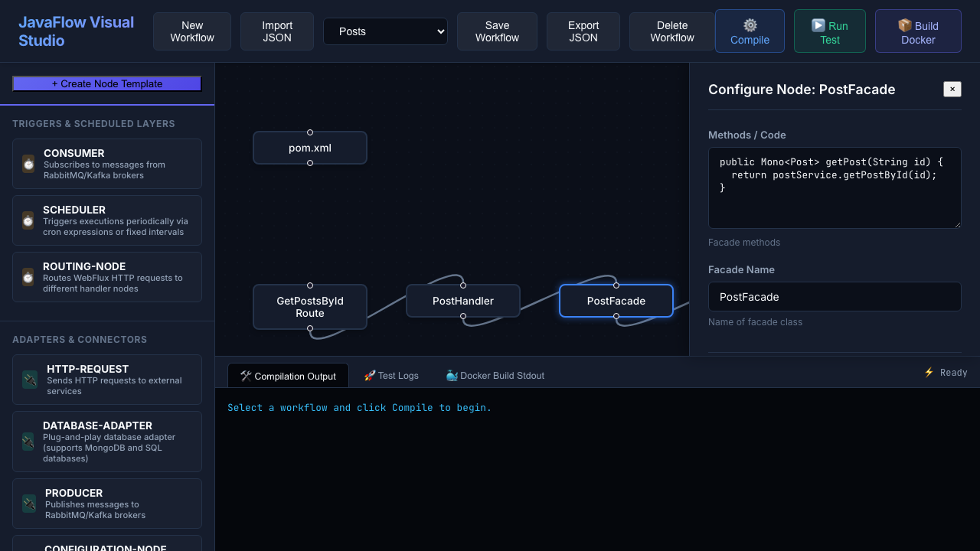Image resolution: width=980 pixels, height=551 pixels.
Task: Select the PostHandler canvas node
Action: click(463, 301)
